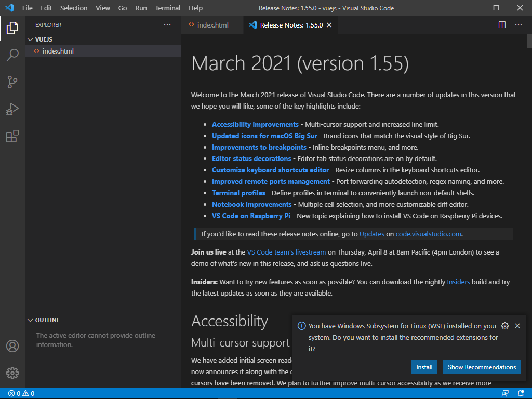
Task: Click the VS Code logo in title bar
Action: (9, 8)
